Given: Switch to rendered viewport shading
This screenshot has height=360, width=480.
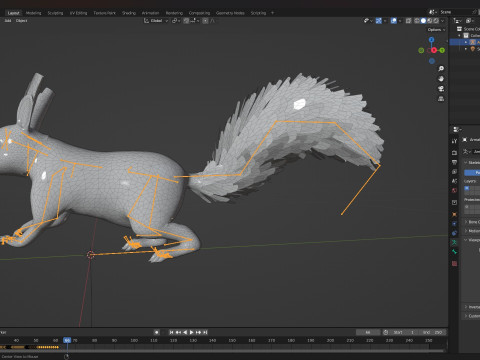Looking at the screenshot, I should tap(436, 21).
